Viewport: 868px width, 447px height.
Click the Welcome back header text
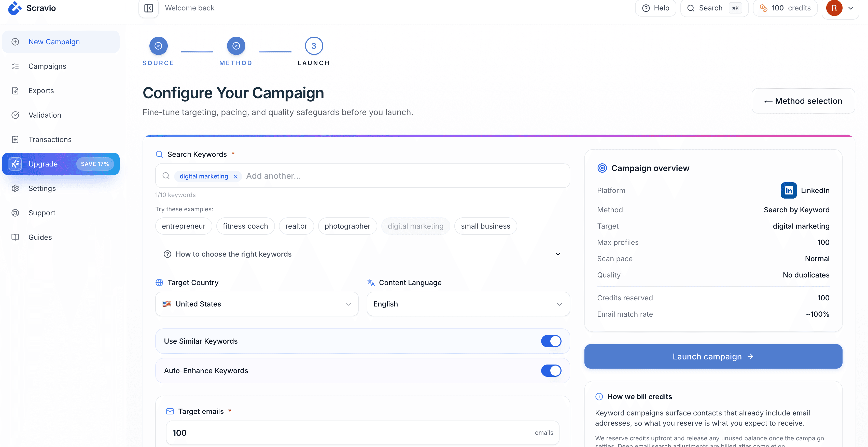[190, 8]
